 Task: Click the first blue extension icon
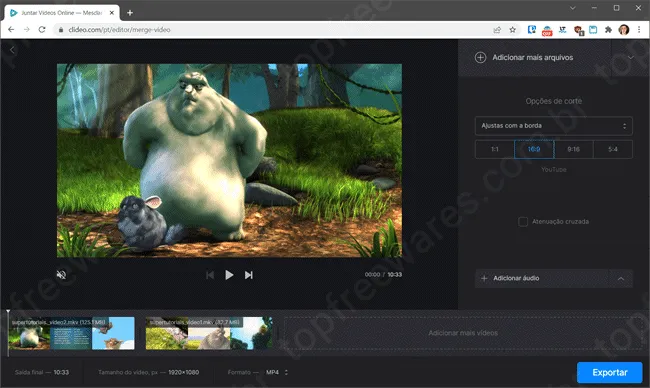pyautogui.click(x=532, y=30)
